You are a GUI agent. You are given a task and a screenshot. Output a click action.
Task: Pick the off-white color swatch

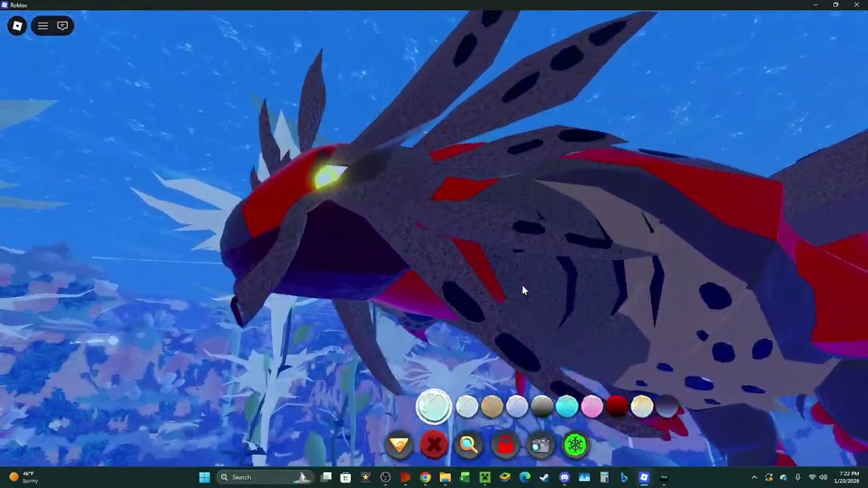tap(467, 406)
